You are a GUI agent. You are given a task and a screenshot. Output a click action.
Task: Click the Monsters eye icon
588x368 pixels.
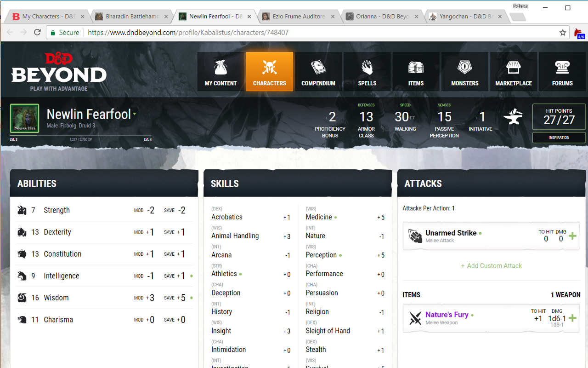click(465, 68)
